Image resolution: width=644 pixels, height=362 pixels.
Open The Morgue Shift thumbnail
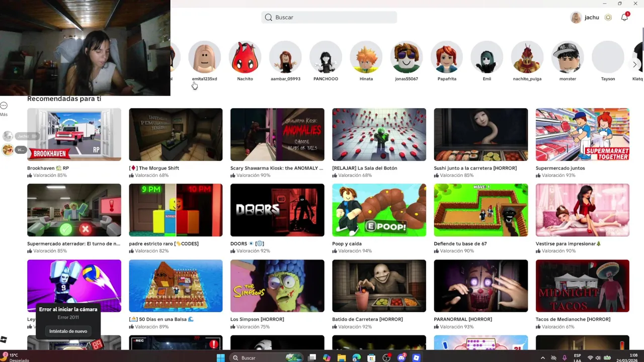click(x=176, y=135)
